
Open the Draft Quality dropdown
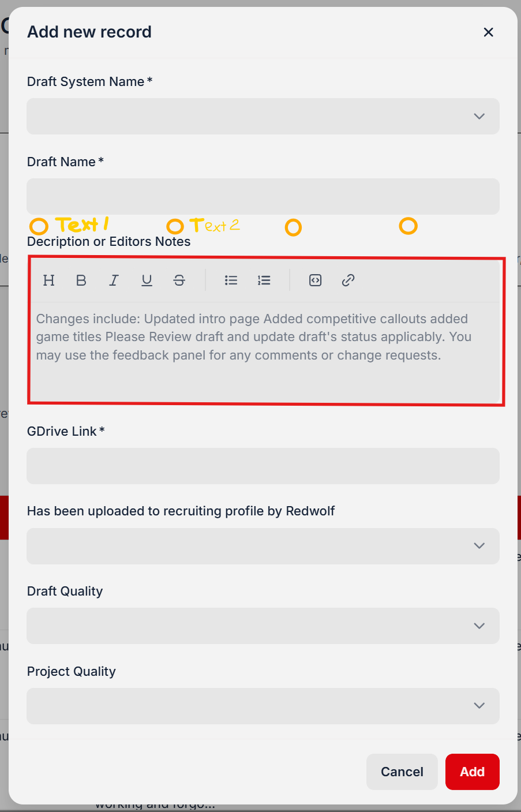tap(263, 626)
